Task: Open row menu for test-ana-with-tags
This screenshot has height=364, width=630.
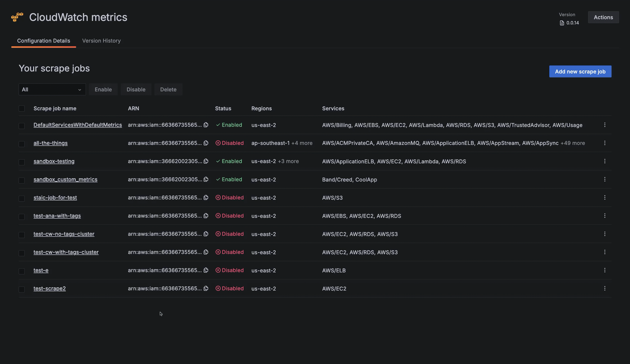Action: click(605, 216)
